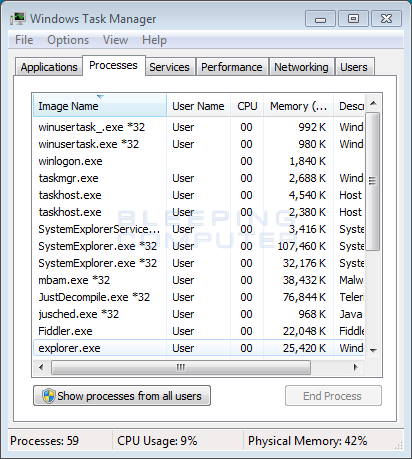The image size is (412, 459).
Task: Click the vertical scrollbar thumb
Action: (x=372, y=181)
